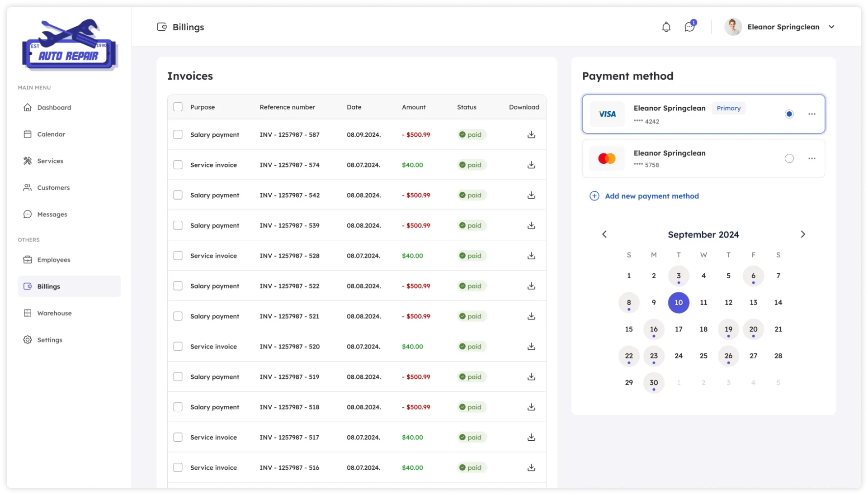Download invoice INV - 1257987 - 587
This screenshot has height=495, width=868.
click(x=531, y=134)
